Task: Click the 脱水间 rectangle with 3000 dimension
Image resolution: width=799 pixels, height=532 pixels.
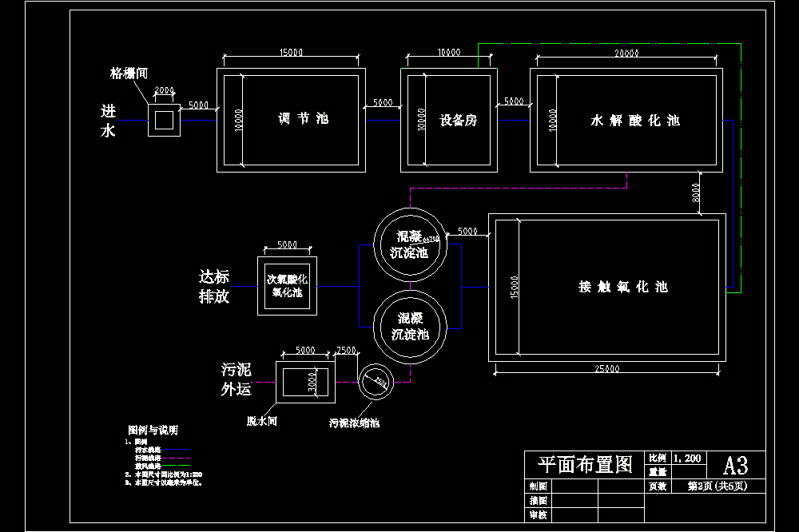Action: pos(306,382)
